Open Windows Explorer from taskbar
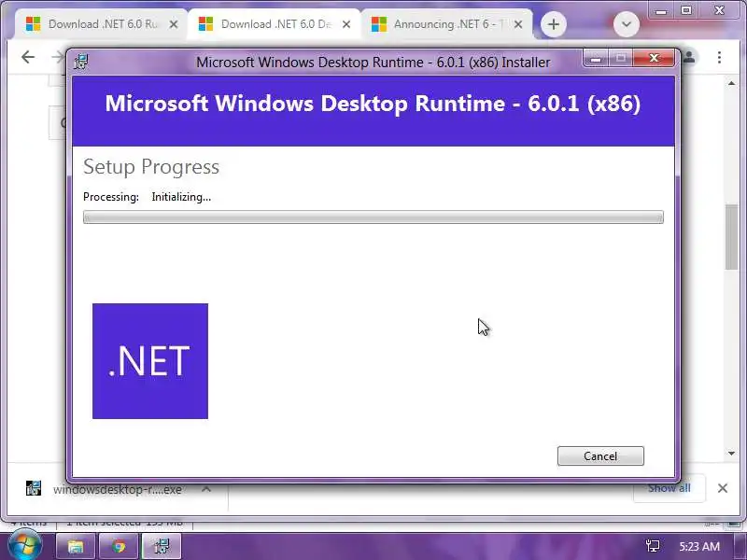This screenshot has width=747, height=560. coord(77,546)
